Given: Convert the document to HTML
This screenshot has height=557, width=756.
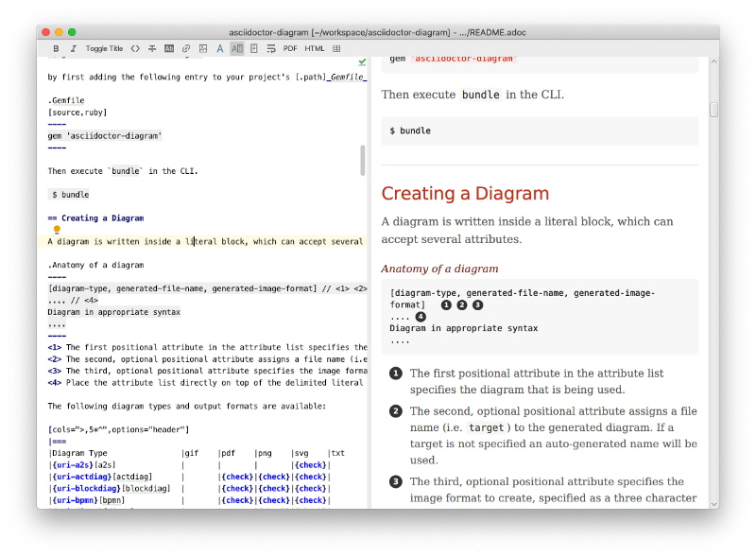Looking at the screenshot, I should tap(314, 48).
